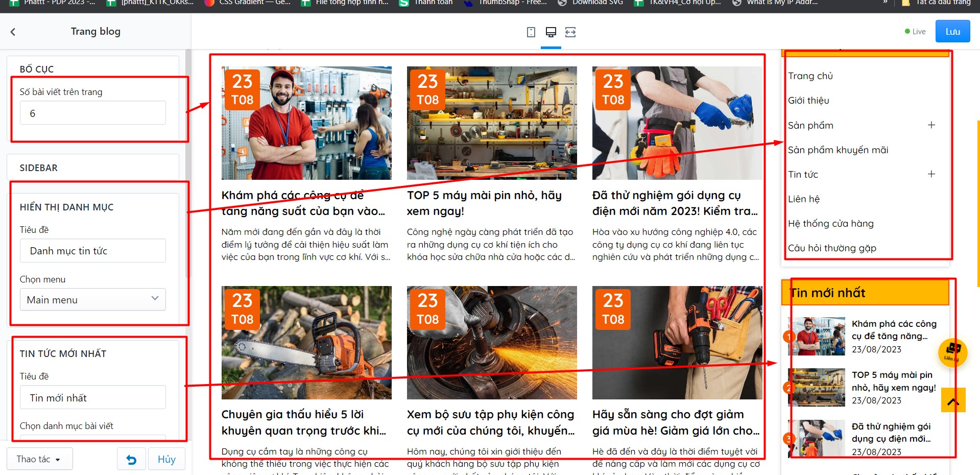This screenshot has height=475, width=980.
Task: Open 'Đã thử nghiệm gói dụng cụ điện mới...' in Tin mới nhất
Action: pos(891,433)
